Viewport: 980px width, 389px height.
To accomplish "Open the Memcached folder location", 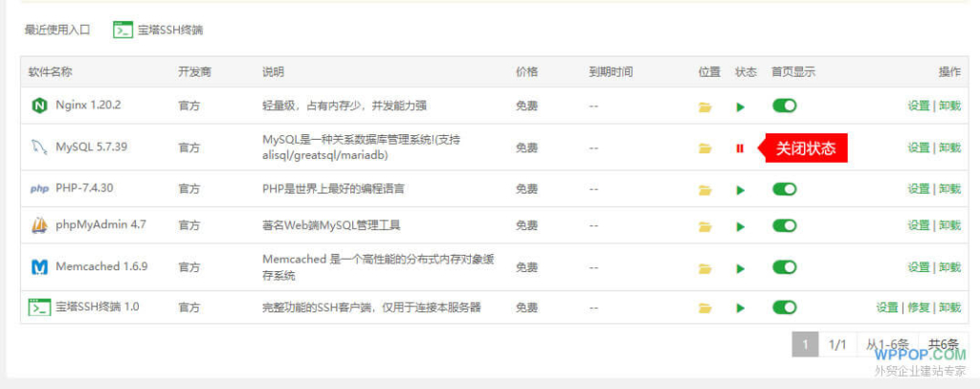I will coord(705,268).
